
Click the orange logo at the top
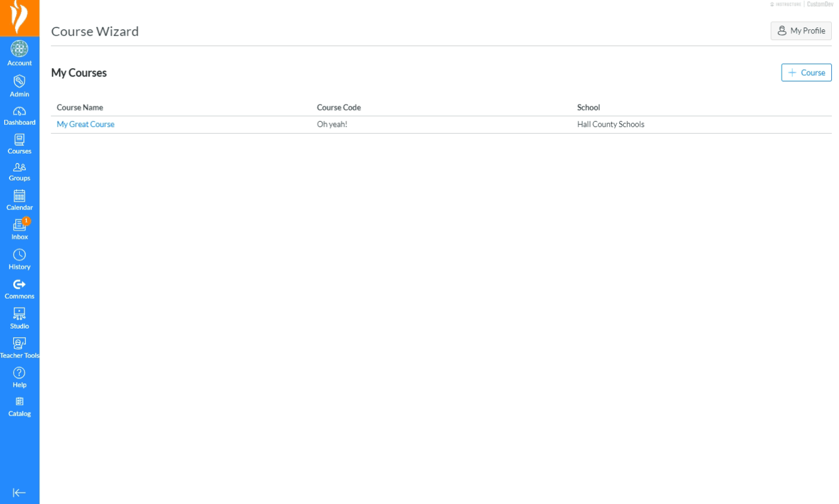click(20, 17)
